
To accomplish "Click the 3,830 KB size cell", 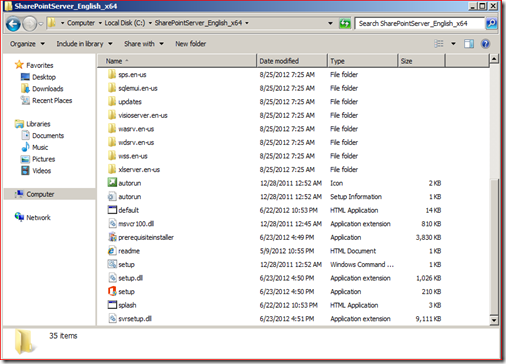I will click(428, 237).
